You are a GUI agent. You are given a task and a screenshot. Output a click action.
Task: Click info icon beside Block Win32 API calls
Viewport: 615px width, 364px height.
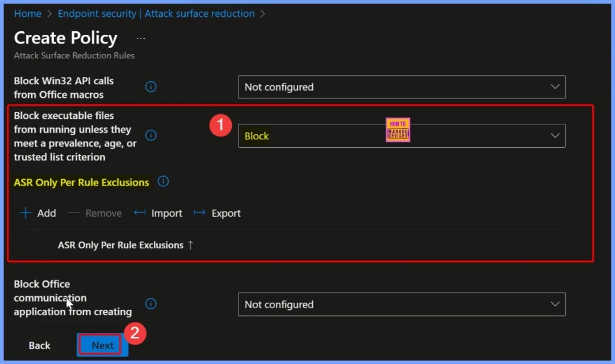click(151, 87)
